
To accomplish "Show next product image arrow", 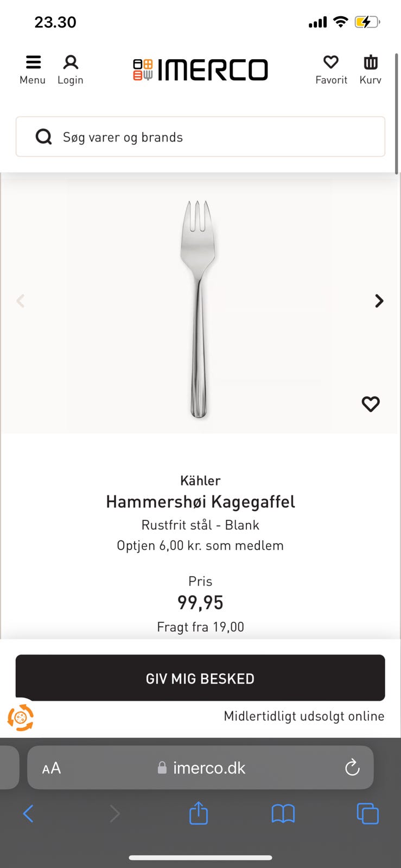I will click(x=379, y=301).
